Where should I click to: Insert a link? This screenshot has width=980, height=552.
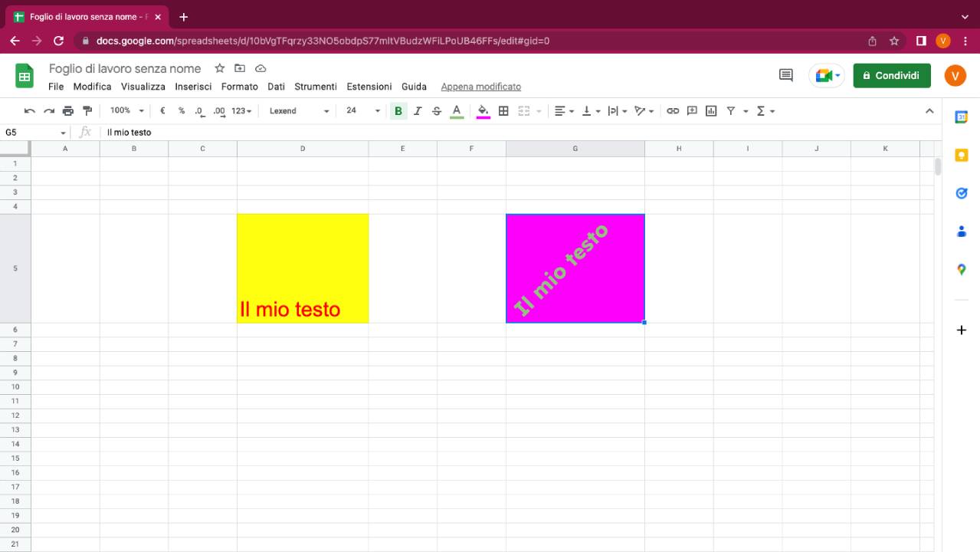click(x=673, y=111)
